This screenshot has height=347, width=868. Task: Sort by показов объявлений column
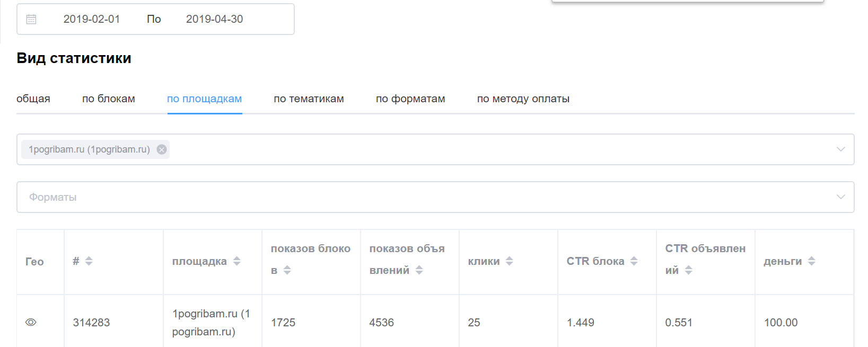[x=419, y=270]
